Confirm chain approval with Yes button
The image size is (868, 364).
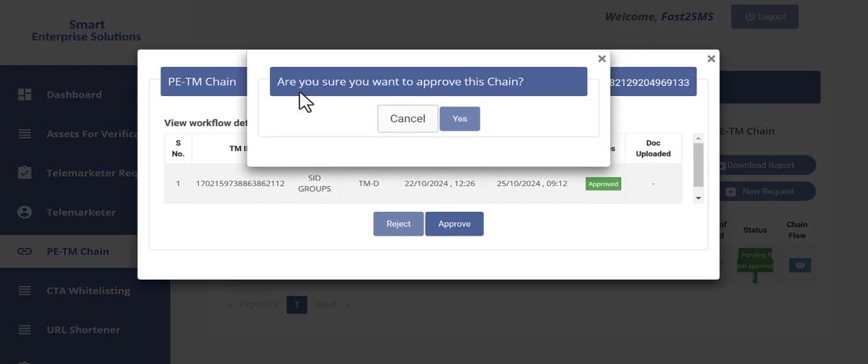click(x=460, y=119)
